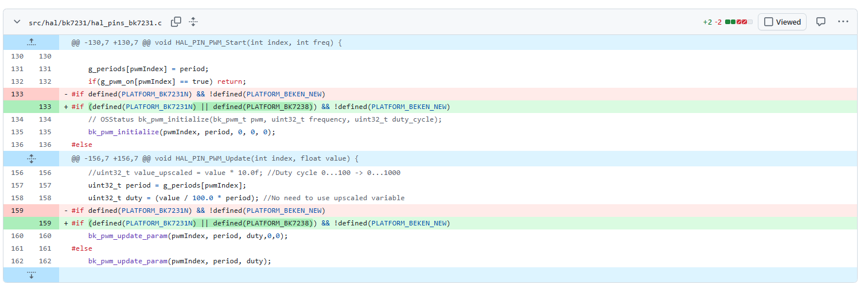Expand hidden lines before the HAL_PIN_PWM_Update hunk
Viewport: 868px width, 296px height.
coord(31,158)
